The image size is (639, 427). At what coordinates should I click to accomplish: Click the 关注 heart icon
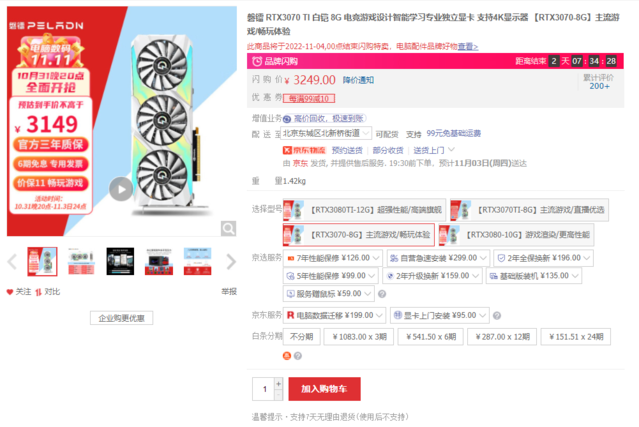tap(10, 292)
